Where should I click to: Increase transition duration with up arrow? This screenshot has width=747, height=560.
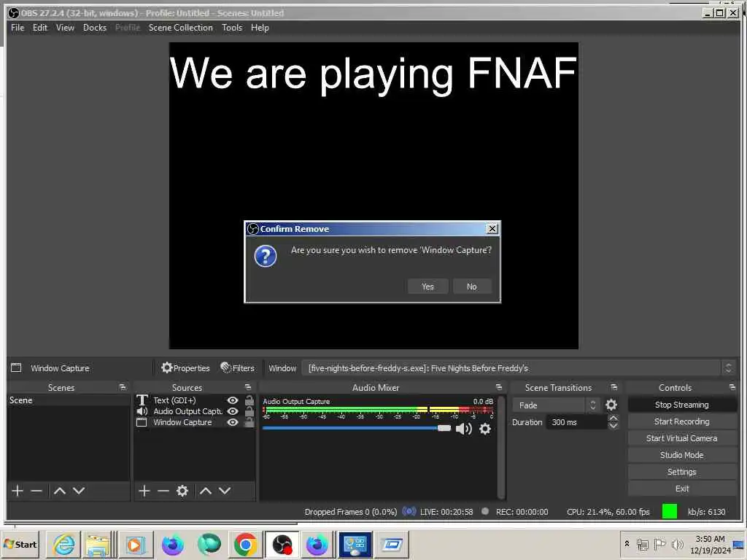tap(614, 418)
